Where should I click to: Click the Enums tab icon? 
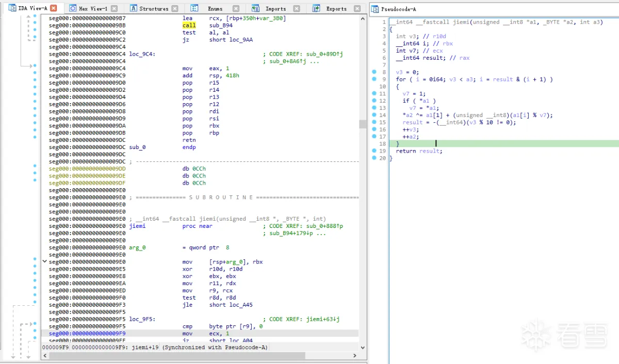pyautogui.click(x=194, y=8)
